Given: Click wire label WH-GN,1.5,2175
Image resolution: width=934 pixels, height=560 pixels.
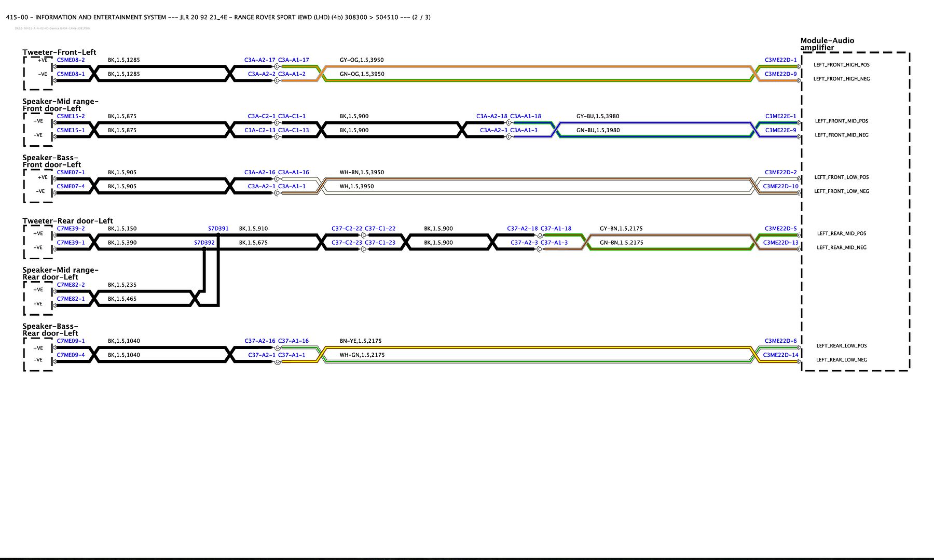Looking at the screenshot, I should (x=362, y=355).
